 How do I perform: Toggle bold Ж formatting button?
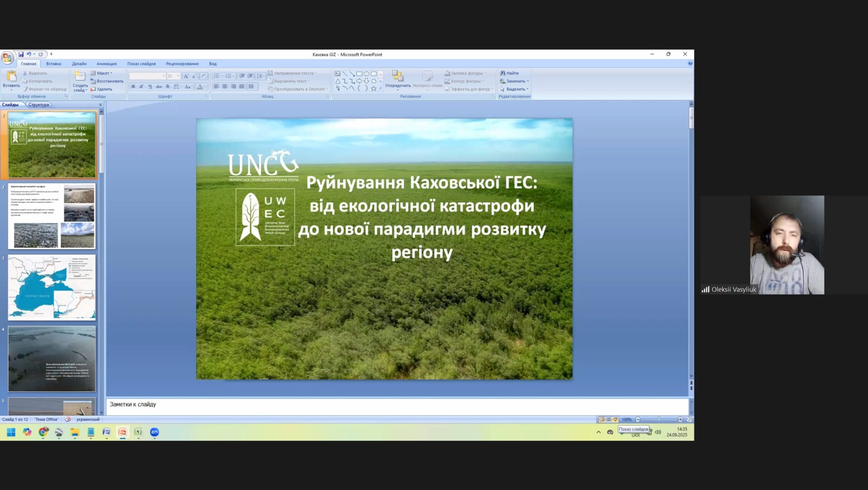133,87
